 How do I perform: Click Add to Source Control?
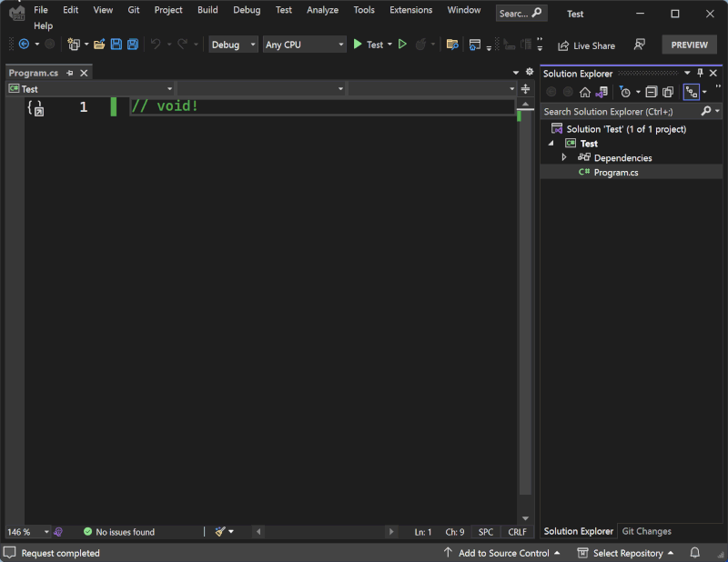[x=502, y=553]
